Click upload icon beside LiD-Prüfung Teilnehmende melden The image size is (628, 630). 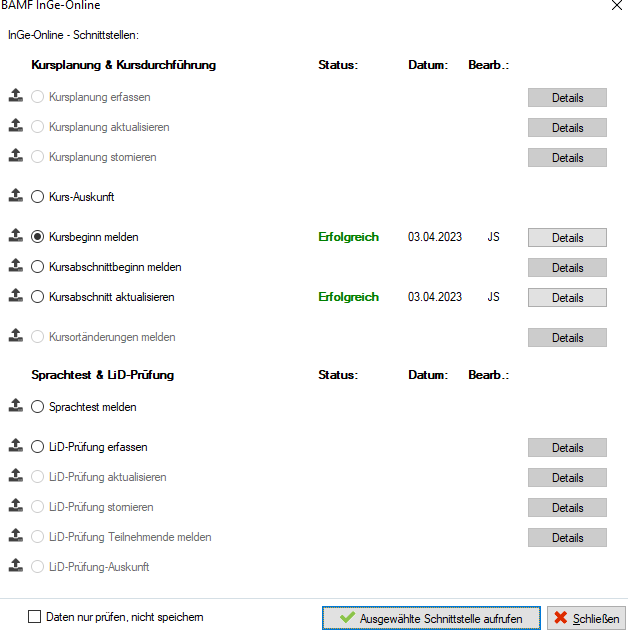click(16, 535)
